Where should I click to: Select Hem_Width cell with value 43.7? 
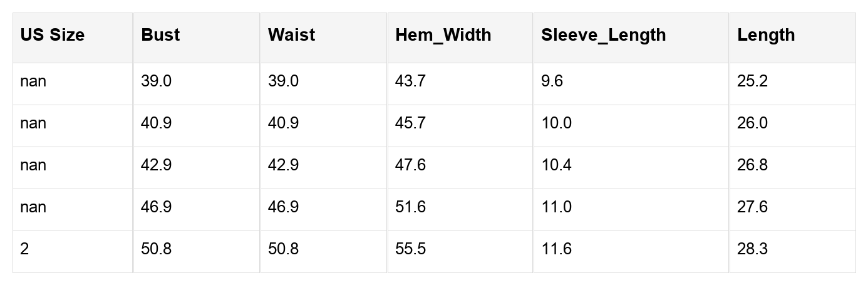[410, 81]
